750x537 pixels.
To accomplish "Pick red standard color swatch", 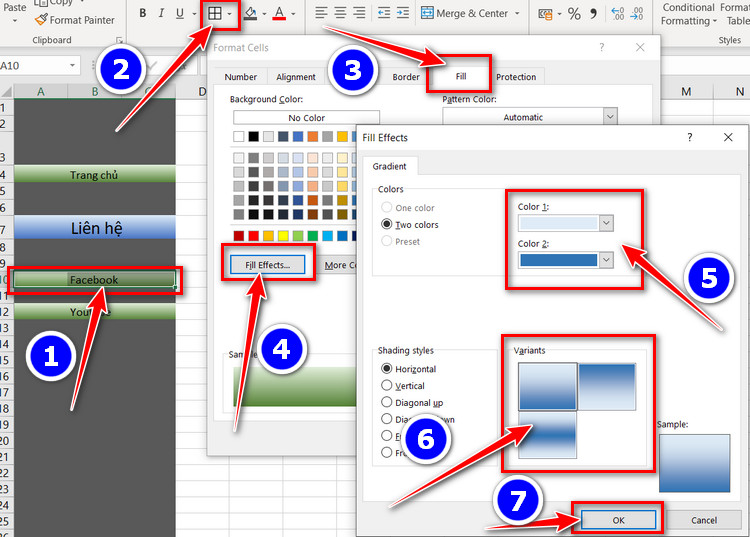I will 254,235.
